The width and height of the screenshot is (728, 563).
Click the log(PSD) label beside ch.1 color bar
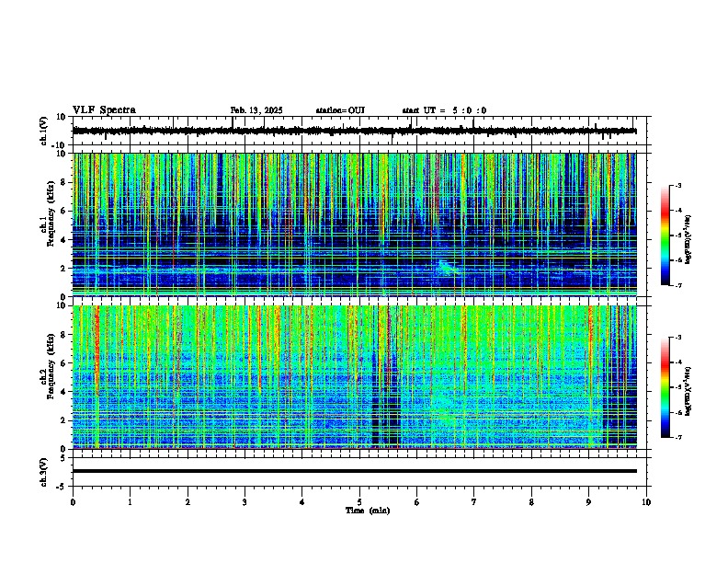point(688,239)
